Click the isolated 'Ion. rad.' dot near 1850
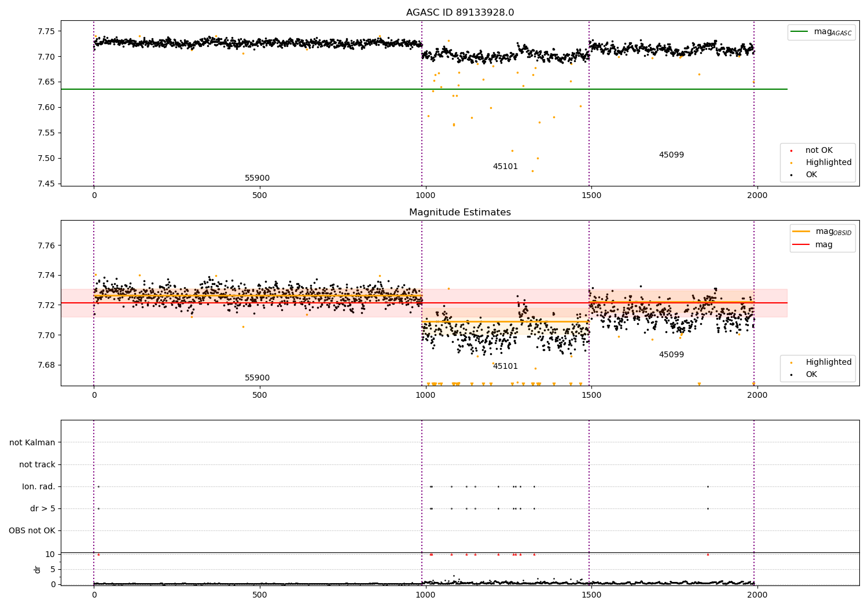The height and width of the screenshot is (608, 868). click(x=708, y=486)
